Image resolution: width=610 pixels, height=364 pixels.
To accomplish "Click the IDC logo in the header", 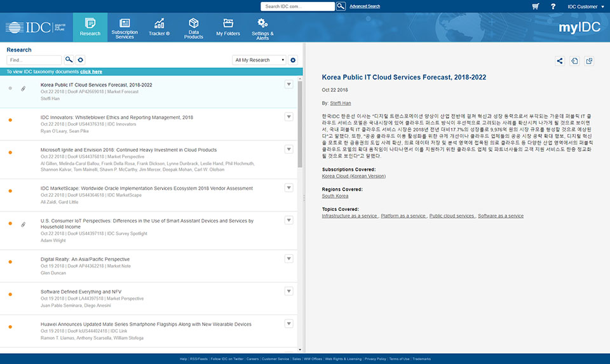I will click(x=36, y=27).
